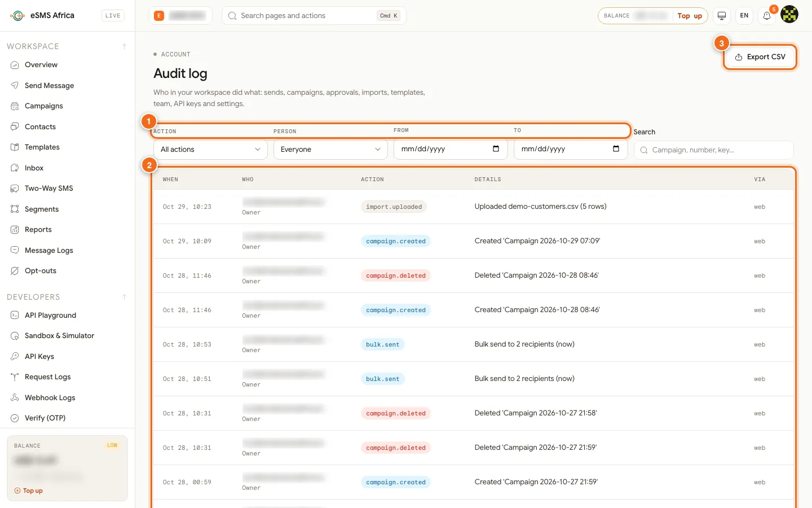Screen dimensions: 812x508
Task: Click Top up link in sidebar balance card
Action: [x=29, y=491]
